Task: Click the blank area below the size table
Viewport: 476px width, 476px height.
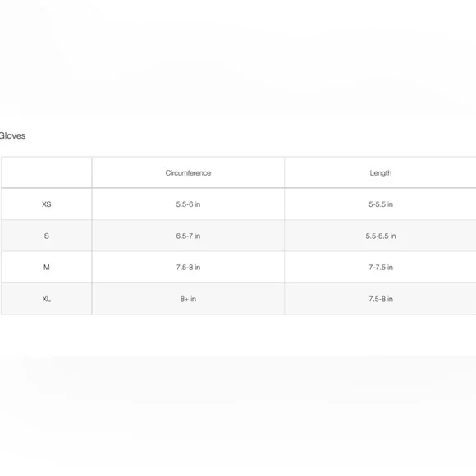Action: coord(238,395)
